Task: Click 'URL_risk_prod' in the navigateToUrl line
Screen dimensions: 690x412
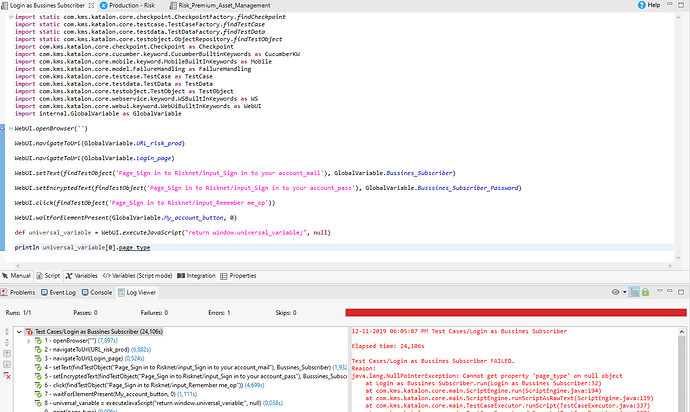Action: [x=159, y=143]
